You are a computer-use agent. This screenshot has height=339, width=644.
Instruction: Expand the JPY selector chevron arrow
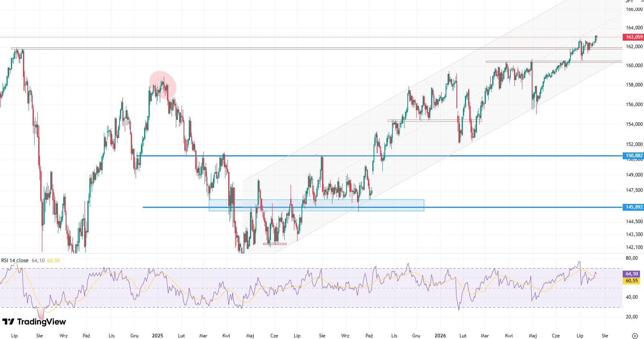click(642, 2)
